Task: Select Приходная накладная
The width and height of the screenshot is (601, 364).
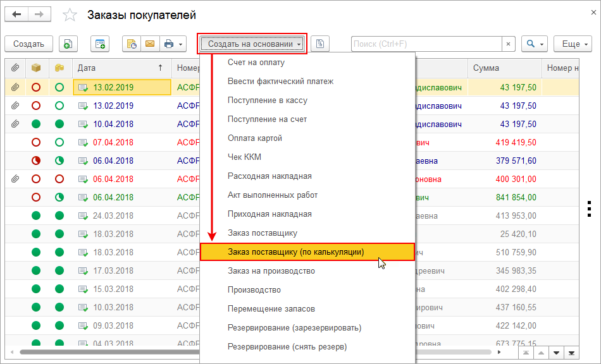Action: click(270, 214)
